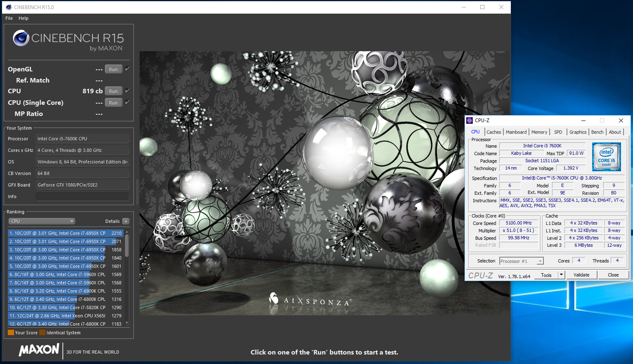Switch to the Mainboard tab in CPU-Z

tap(516, 132)
